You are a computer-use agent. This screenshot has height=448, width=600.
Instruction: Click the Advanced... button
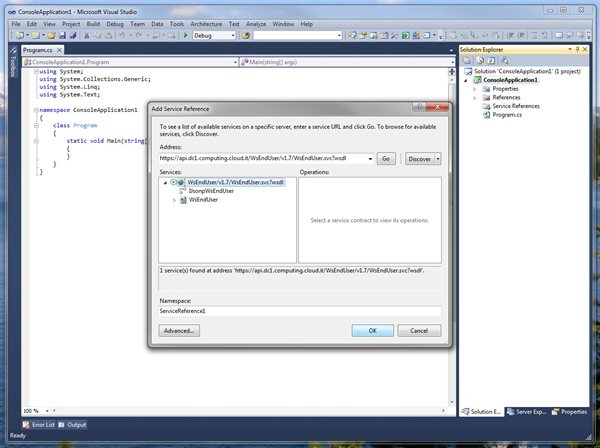(179, 331)
